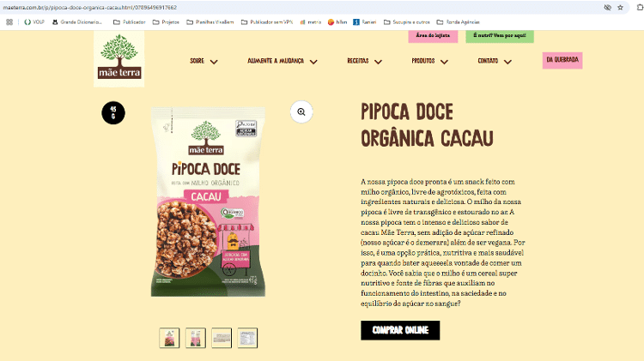
Task: Open the Publicador sem VPN bookmark folder
Action: (x=267, y=22)
